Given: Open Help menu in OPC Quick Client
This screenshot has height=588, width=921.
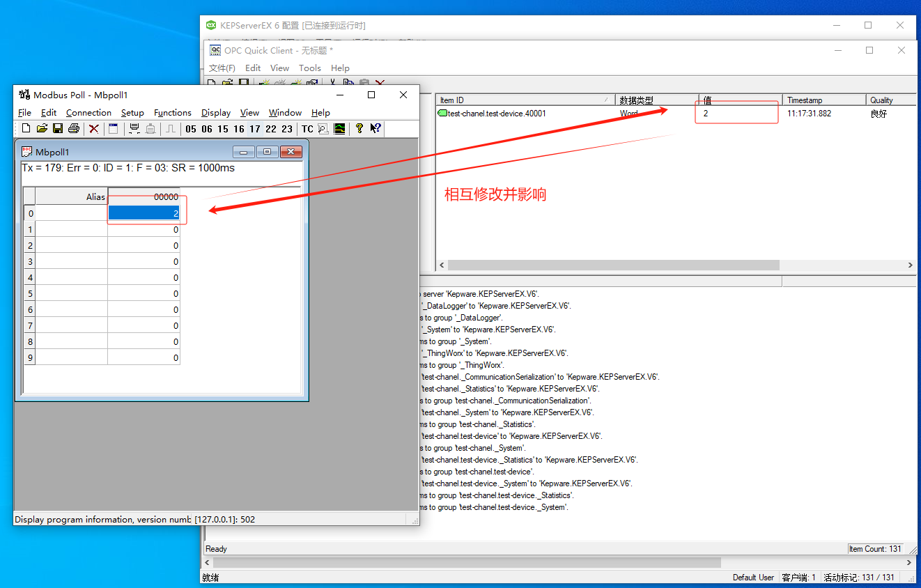Looking at the screenshot, I should click(x=340, y=68).
